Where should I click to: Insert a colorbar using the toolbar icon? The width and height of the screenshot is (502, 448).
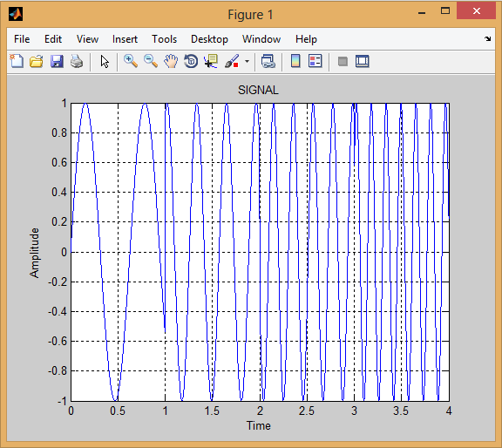[x=295, y=61]
